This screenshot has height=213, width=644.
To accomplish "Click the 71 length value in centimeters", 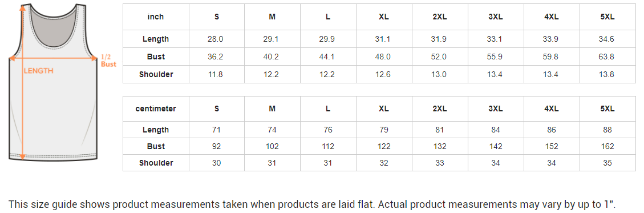I will click(x=216, y=130).
